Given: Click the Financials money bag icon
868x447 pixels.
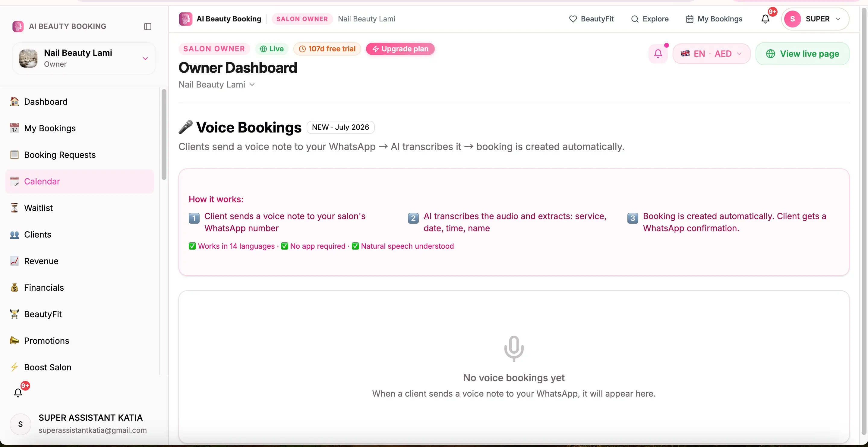Looking at the screenshot, I should tap(14, 287).
